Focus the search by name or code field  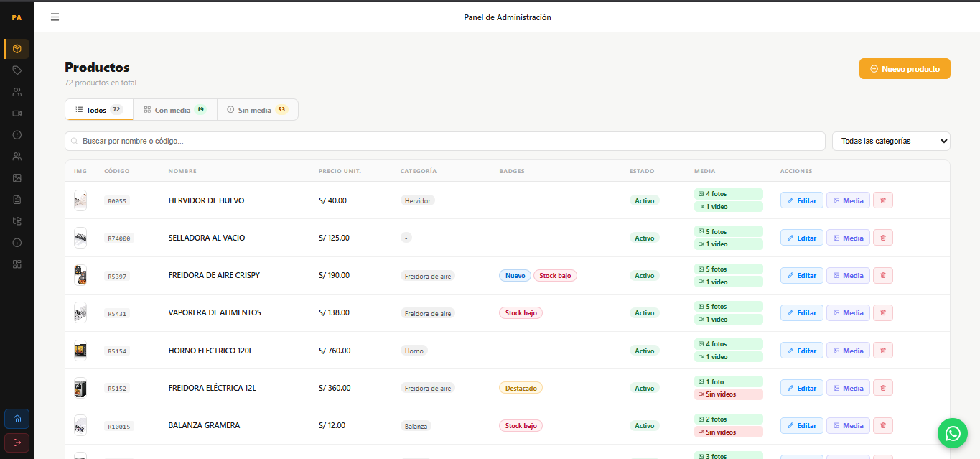click(x=444, y=141)
